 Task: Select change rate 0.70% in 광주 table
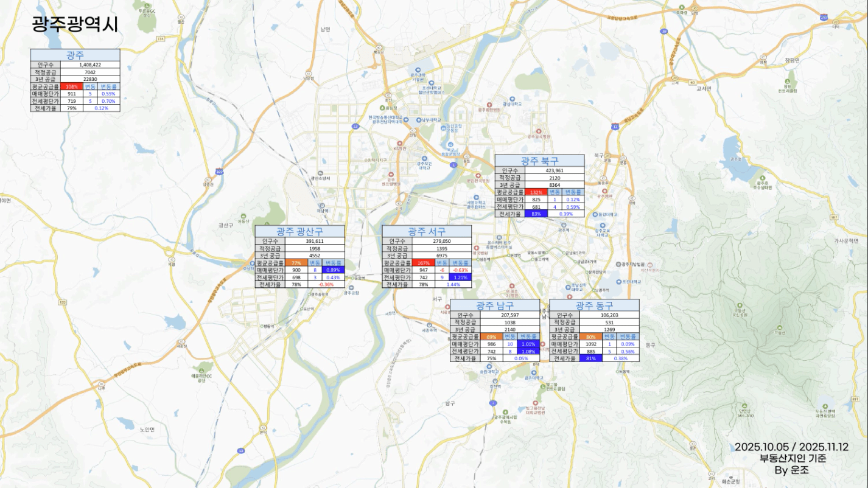click(x=108, y=101)
